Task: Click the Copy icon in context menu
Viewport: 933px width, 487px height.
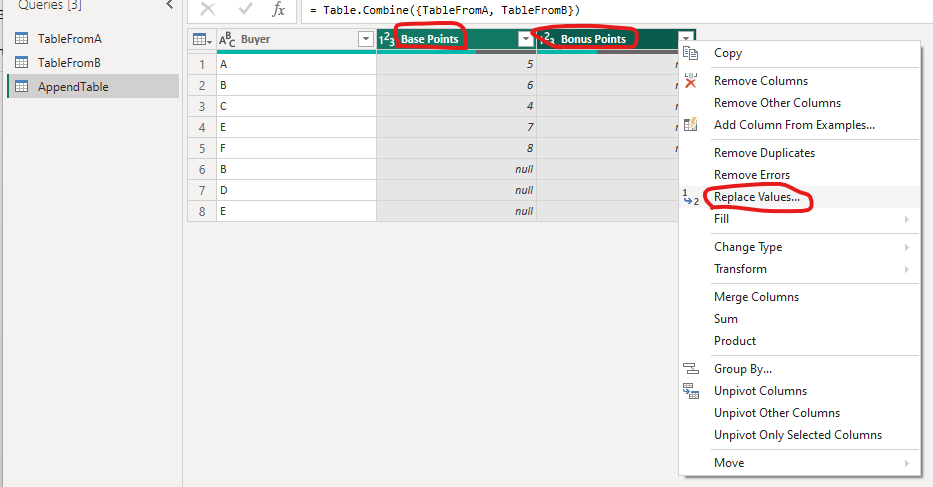Action: (x=690, y=53)
